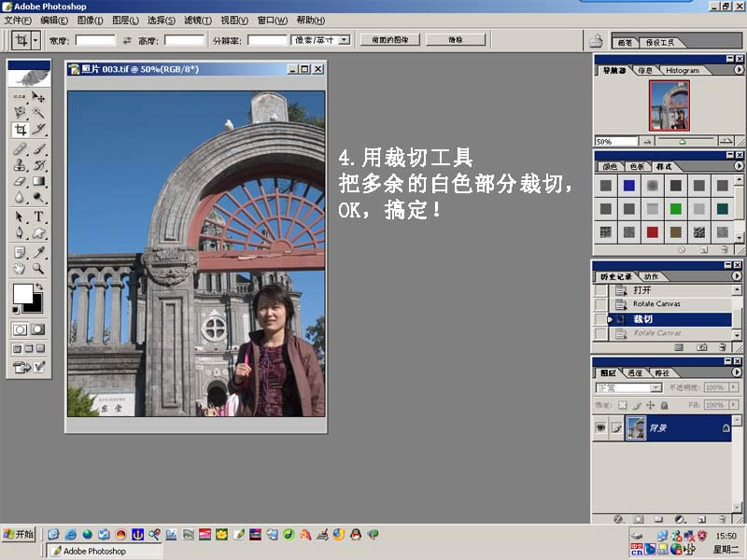Switch to the Histogram tab
Screen dimensions: 747x560
point(683,71)
